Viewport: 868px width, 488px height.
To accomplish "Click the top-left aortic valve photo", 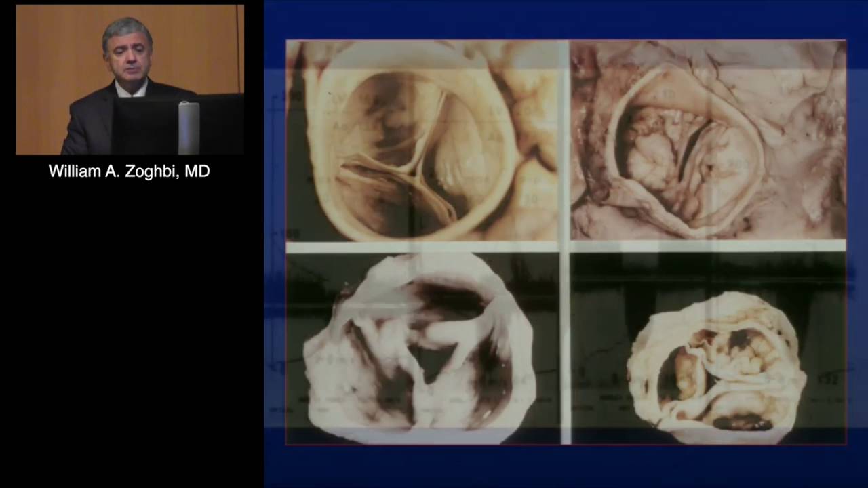I will (423, 140).
